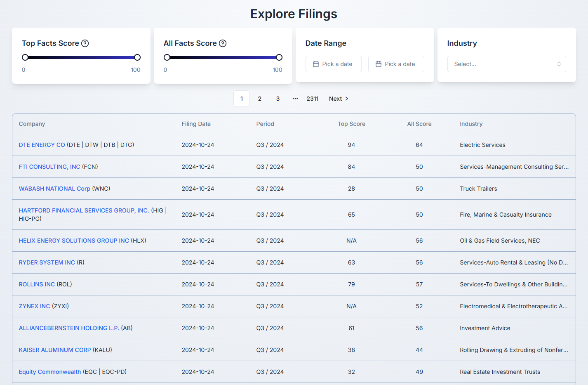
Task: Click the calendar icon in the end date picker
Action: pyautogui.click(x=379, y=64)
